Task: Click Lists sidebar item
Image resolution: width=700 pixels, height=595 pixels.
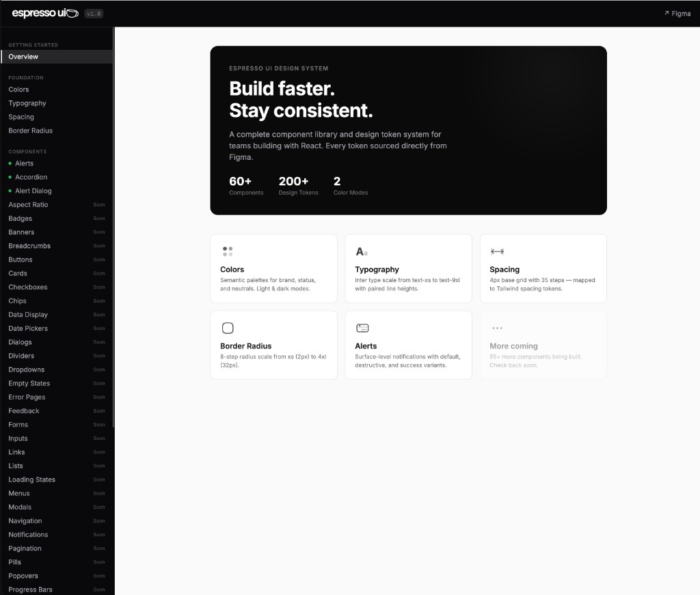Action: point(57,466)
